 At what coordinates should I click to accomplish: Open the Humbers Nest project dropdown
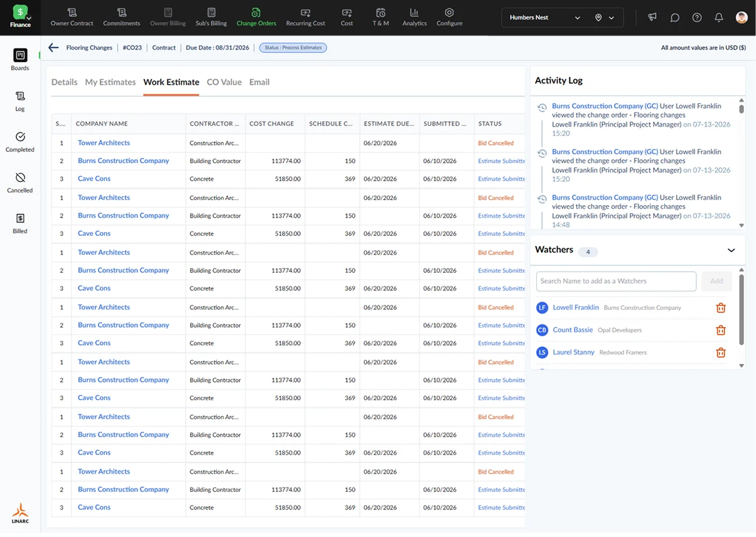(x=545, y=18)
